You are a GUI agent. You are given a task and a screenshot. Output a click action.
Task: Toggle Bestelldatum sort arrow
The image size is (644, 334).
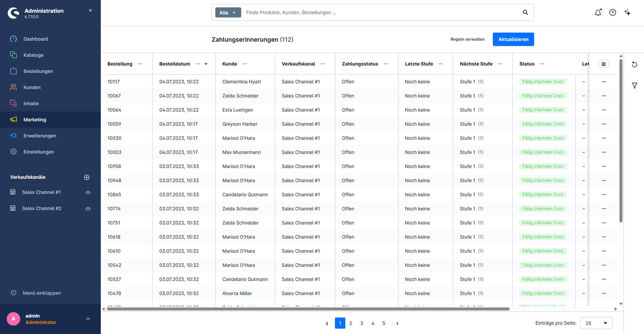(x=206, y=64)
